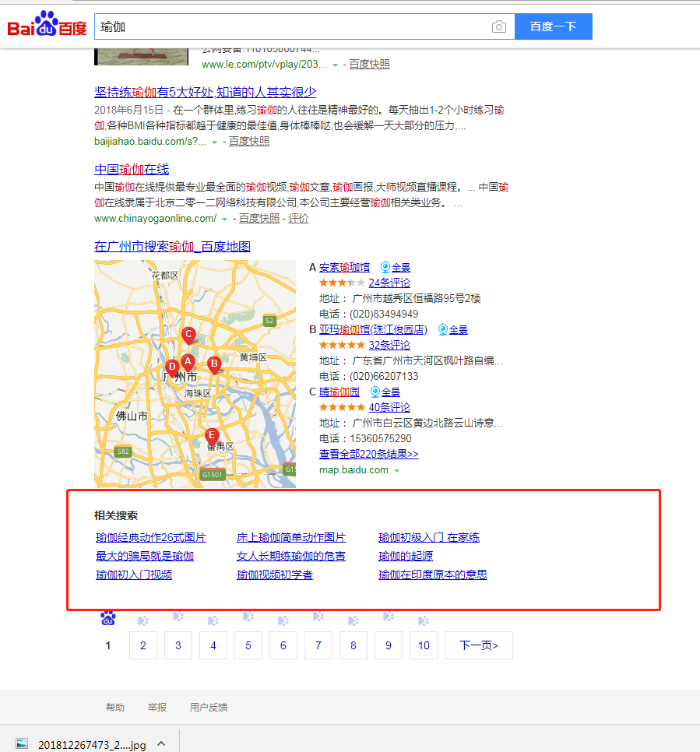This screenshot has height=752, width=700.
Task: Open 查看全部220条结果 link
Action: [x=368, y=454]
